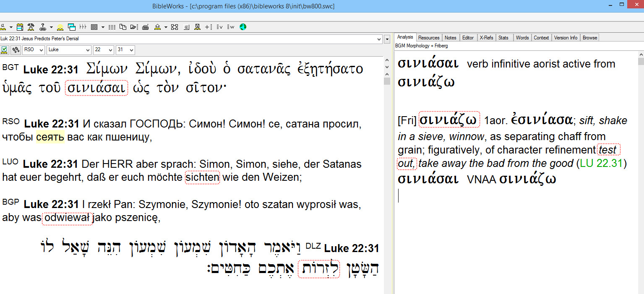644x294 pixels.
Task: Click the green globe toolbar icon
Action: [x=243, y=27]
